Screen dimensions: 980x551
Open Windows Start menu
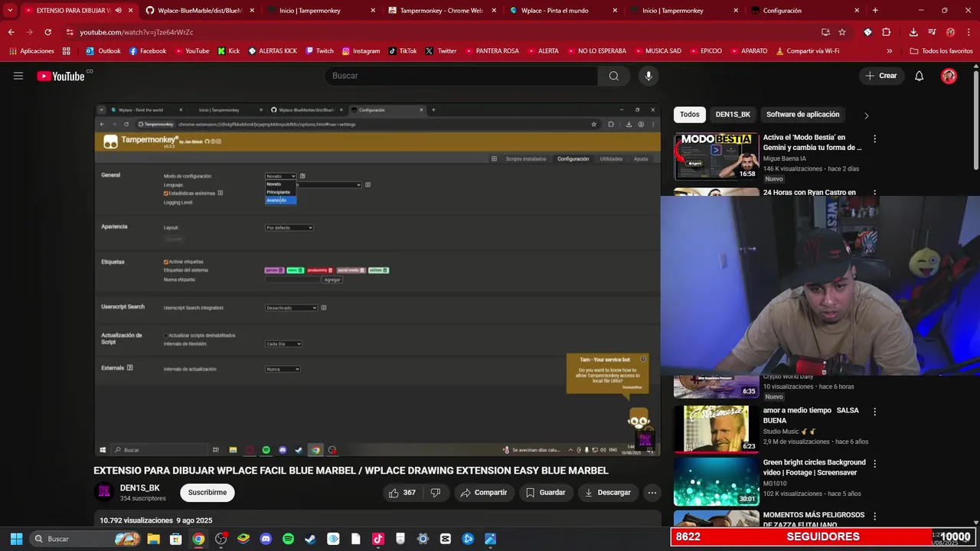click(x=16, y=539)
